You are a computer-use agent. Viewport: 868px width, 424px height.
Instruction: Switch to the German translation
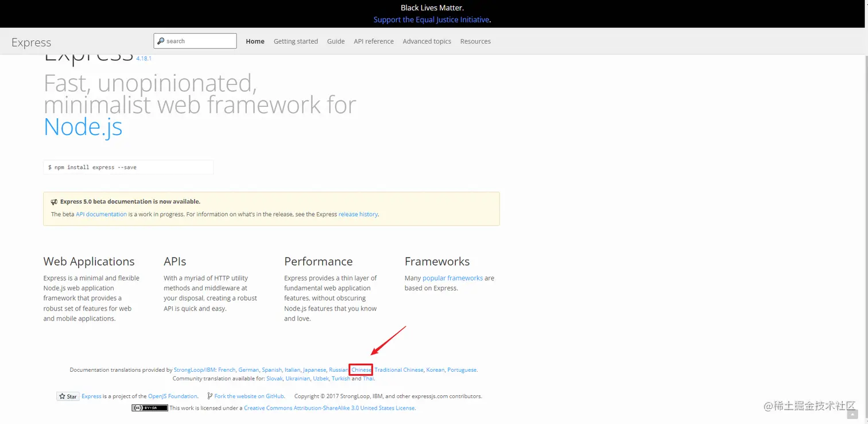[x=249, y=370]
